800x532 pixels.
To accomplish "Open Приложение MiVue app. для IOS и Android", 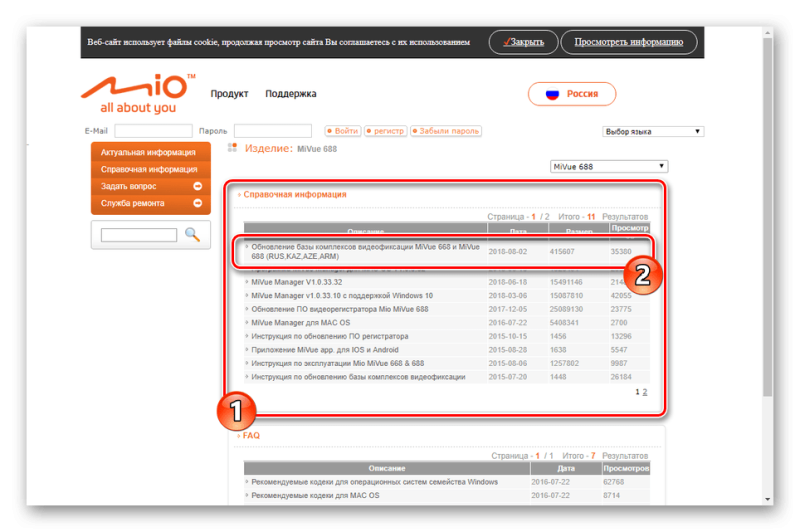I will tap(324, 350).
